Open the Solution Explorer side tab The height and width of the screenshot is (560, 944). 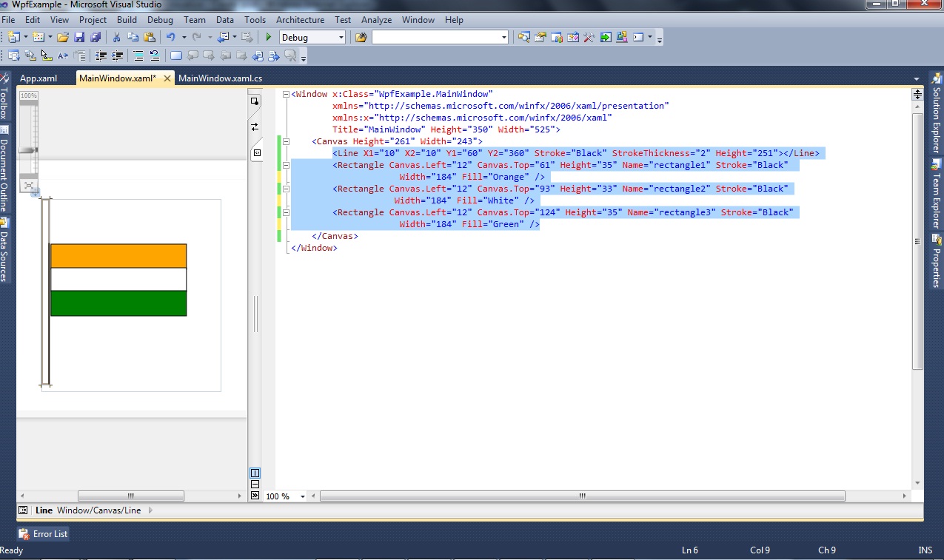(935, 115)
